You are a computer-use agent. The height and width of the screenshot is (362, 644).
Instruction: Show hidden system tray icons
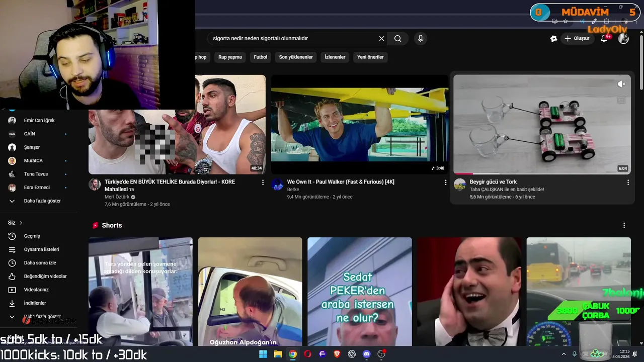pos(565,354)
